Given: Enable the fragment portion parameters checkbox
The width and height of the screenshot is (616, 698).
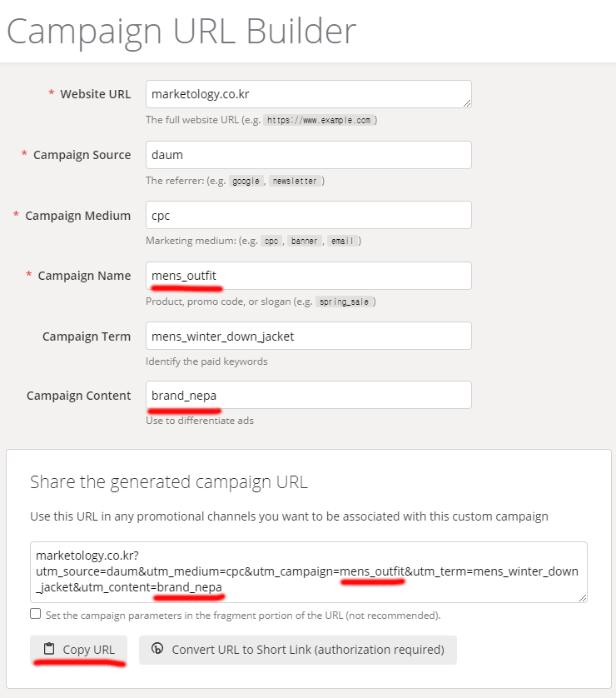Looking at the screenshot, I should [x=35, y=614].
